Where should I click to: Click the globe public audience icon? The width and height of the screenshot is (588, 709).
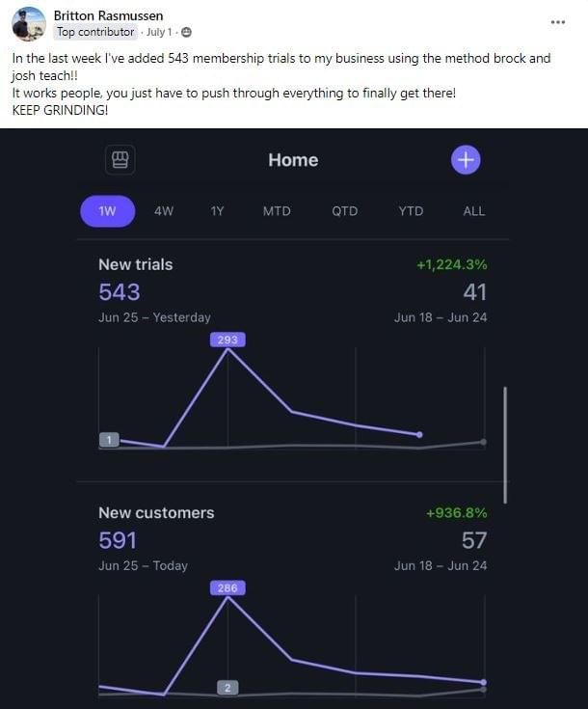[186, 32]
